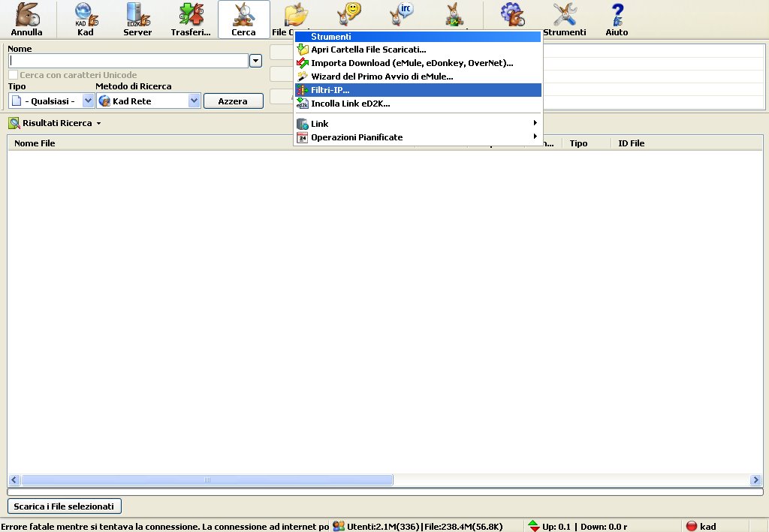Open the Nome search history dropdown arrow
769x532 pixels.
[255, 61]
